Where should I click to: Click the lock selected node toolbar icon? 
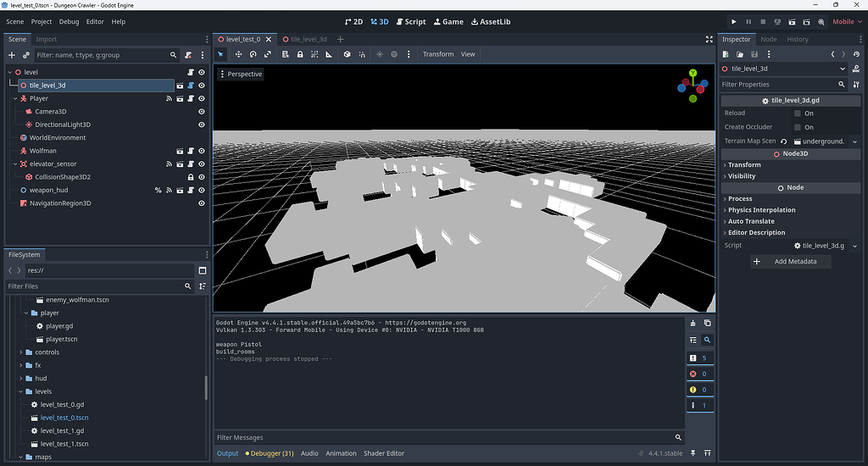(x=300, y=54)
